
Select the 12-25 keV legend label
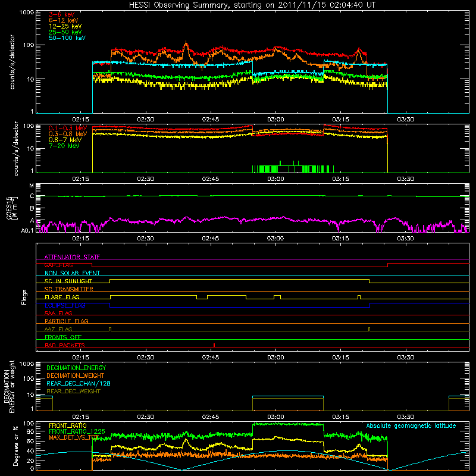tap(65, 26)
